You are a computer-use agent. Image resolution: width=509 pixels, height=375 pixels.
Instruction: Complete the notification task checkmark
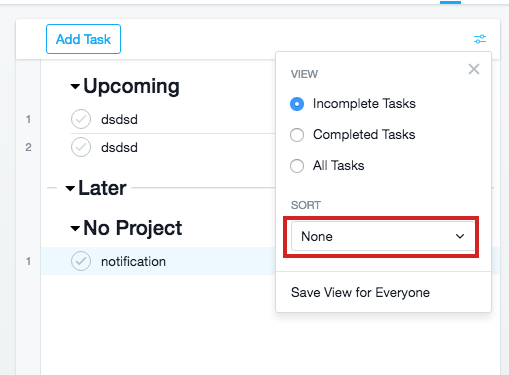pyautogui.click(x=81, y=261)
